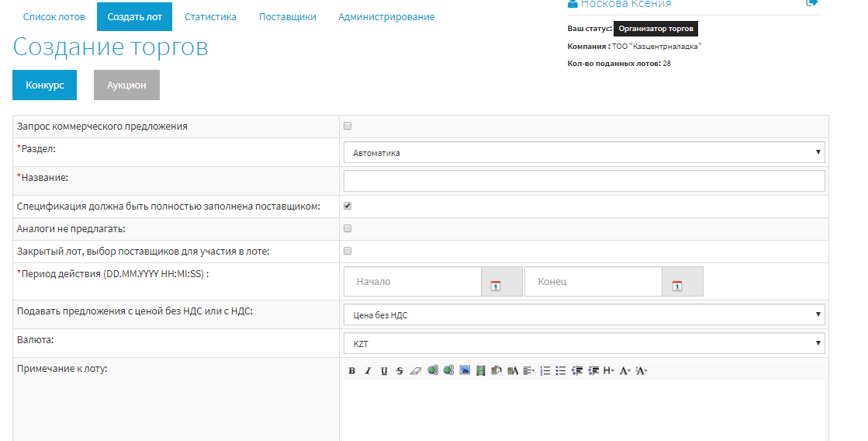This screenshot has height=441, width=868.
Task: Increase indent in note editor
Action: (x=593, y=370)
